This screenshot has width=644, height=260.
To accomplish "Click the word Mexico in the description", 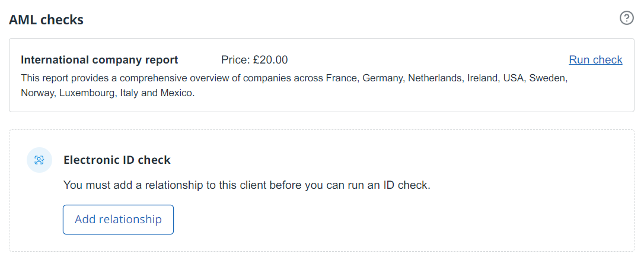I will click(177, 93).
